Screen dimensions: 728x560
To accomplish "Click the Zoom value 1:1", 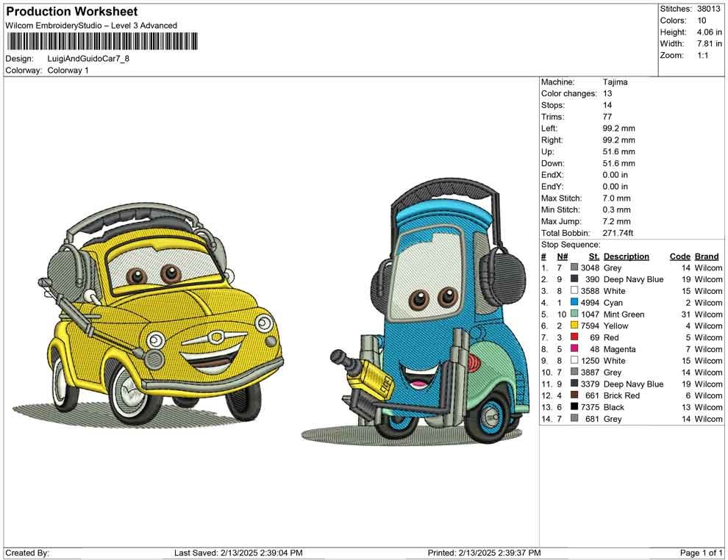I will pos(703,55).
